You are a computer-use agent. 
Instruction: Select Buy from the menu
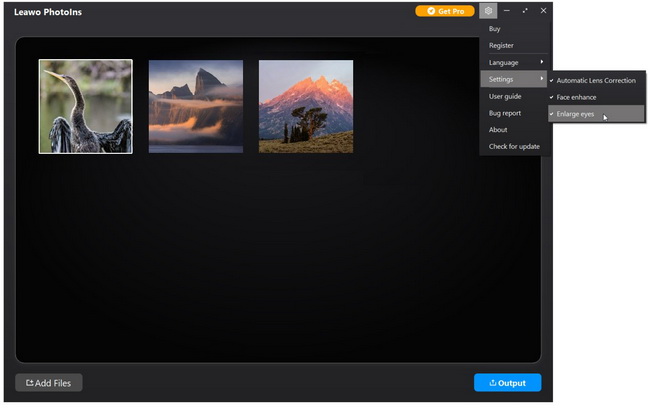coord(495,29)
